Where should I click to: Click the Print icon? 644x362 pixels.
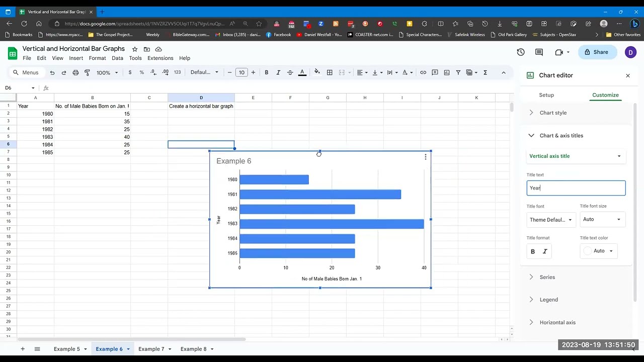pos(75,72)
